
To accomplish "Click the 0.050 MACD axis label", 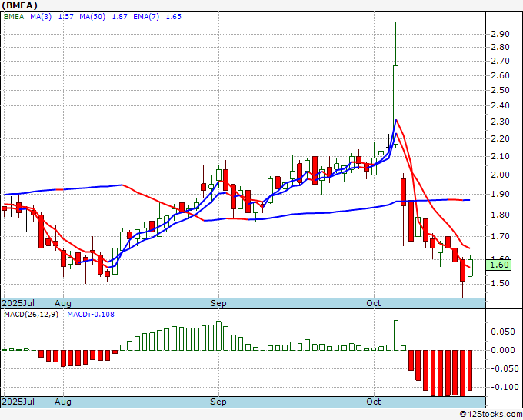I will pyautogui.click(x=503, y=332).
